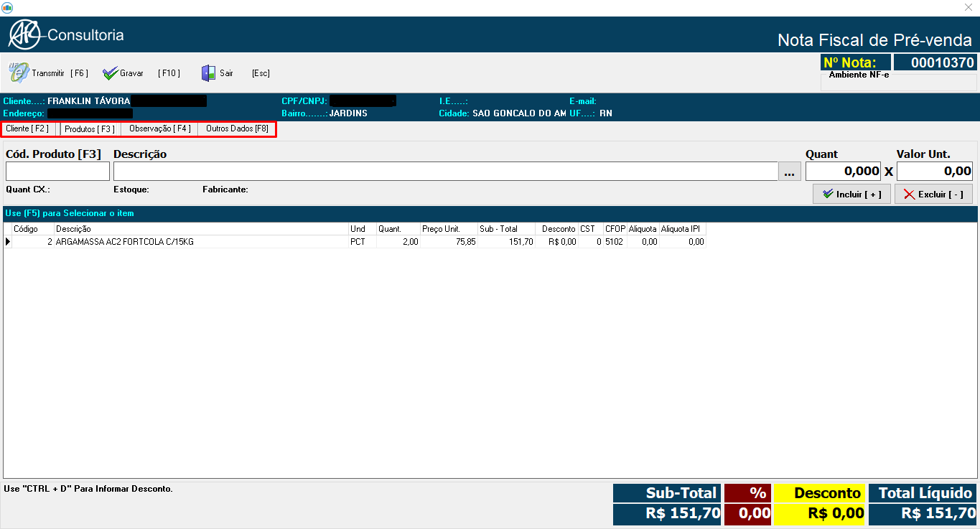Click the application icon in title bar
Screen dimensions: 980x529
[x=6, y=6]
